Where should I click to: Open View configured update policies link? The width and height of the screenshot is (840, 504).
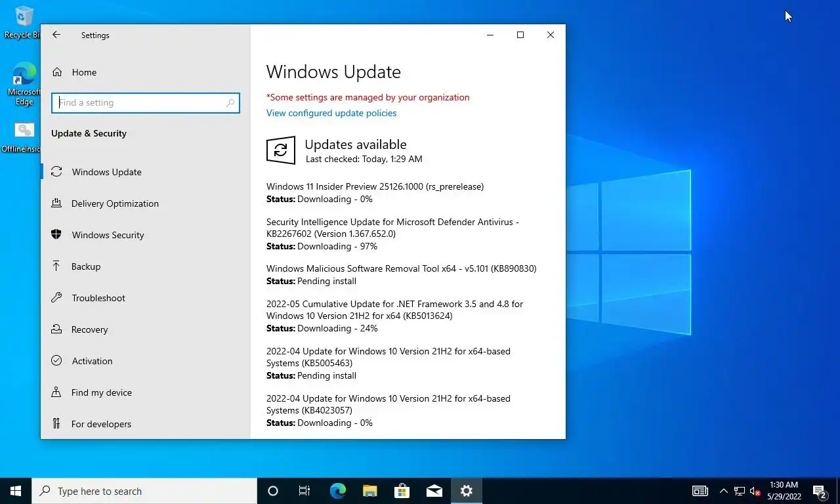(331, 113)
